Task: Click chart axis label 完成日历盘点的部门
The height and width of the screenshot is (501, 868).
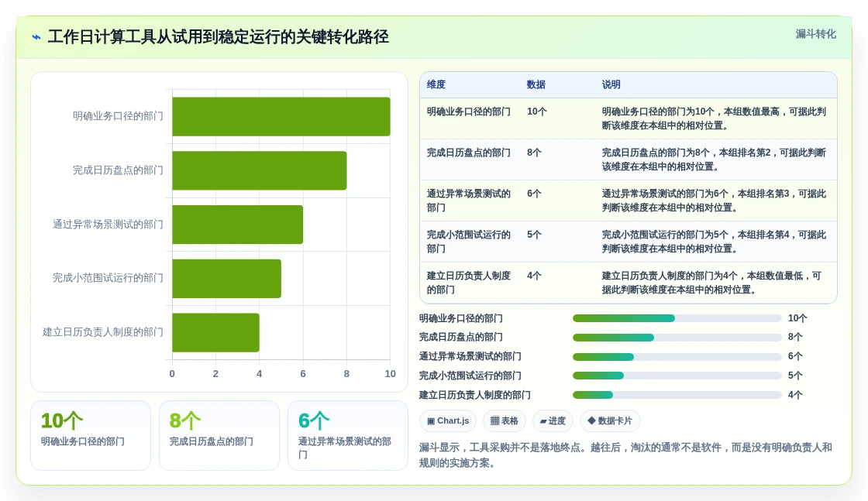Action: [x=118, y=170]
